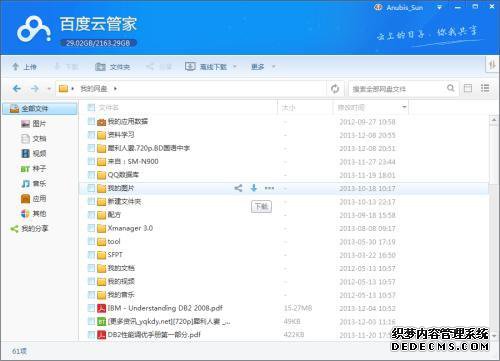Open more actions (…) for 我的图片
The width and height of the screenshot is (500, 361).
(269, 188)
